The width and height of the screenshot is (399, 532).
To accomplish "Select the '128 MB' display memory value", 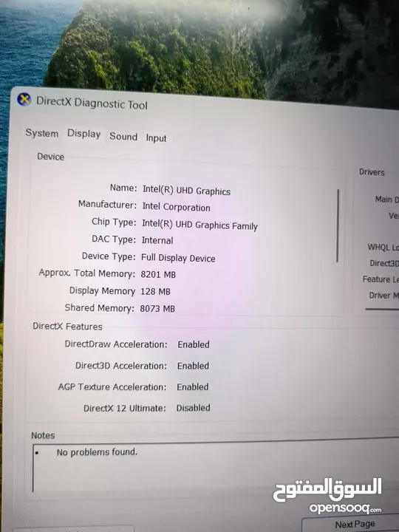I will tap(155, 291).
